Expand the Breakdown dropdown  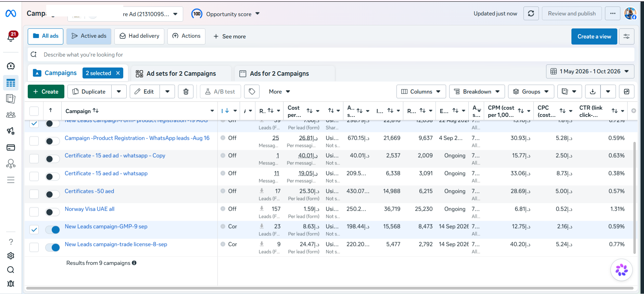point(477,91)
